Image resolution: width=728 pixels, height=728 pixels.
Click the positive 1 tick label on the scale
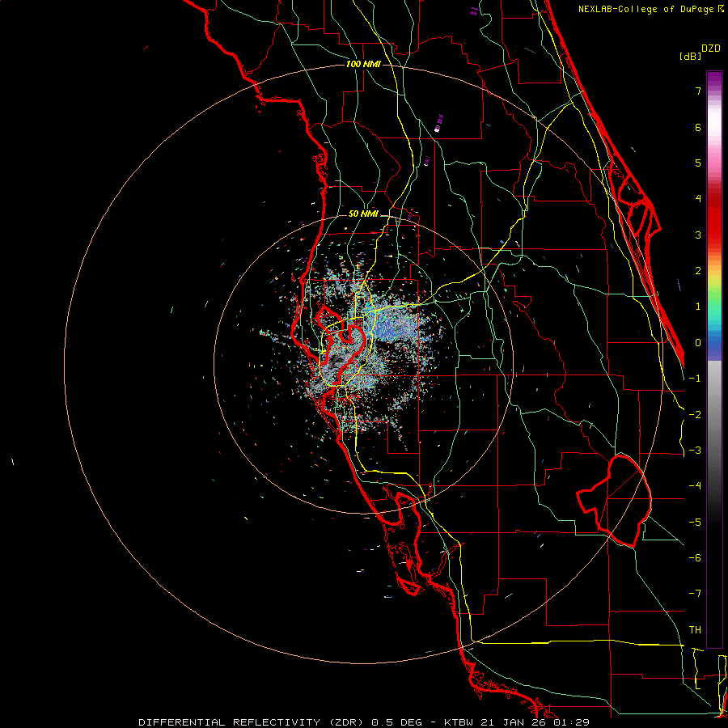(698, 307)
